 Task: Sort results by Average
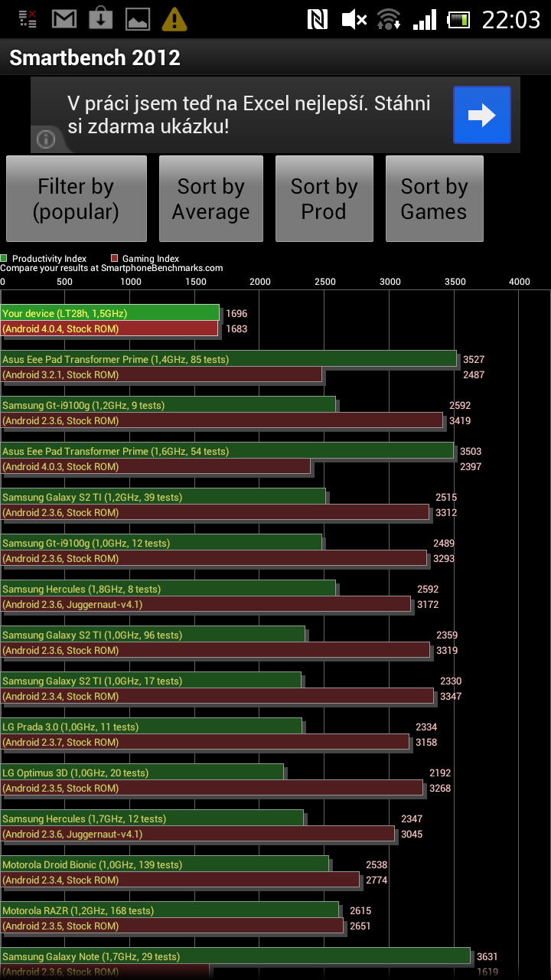pos(210,199)
